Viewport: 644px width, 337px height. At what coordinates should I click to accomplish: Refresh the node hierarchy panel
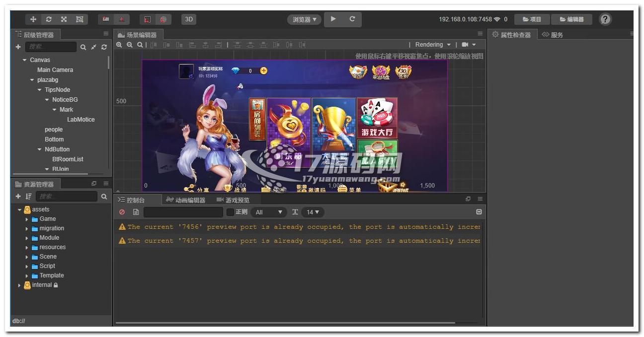click(x=104, y=47)
